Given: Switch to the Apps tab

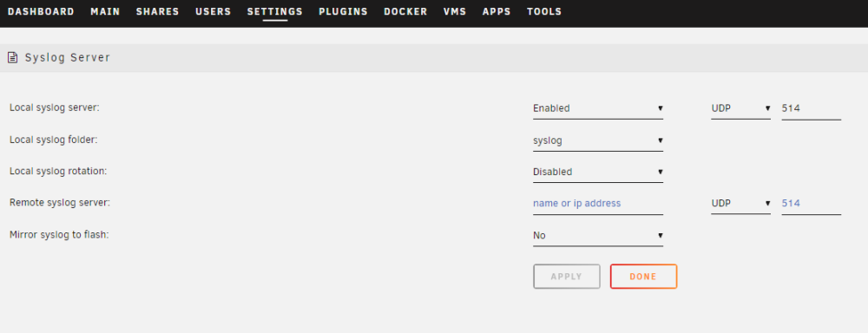Looking at the screenshot, I should click(496, 11).
